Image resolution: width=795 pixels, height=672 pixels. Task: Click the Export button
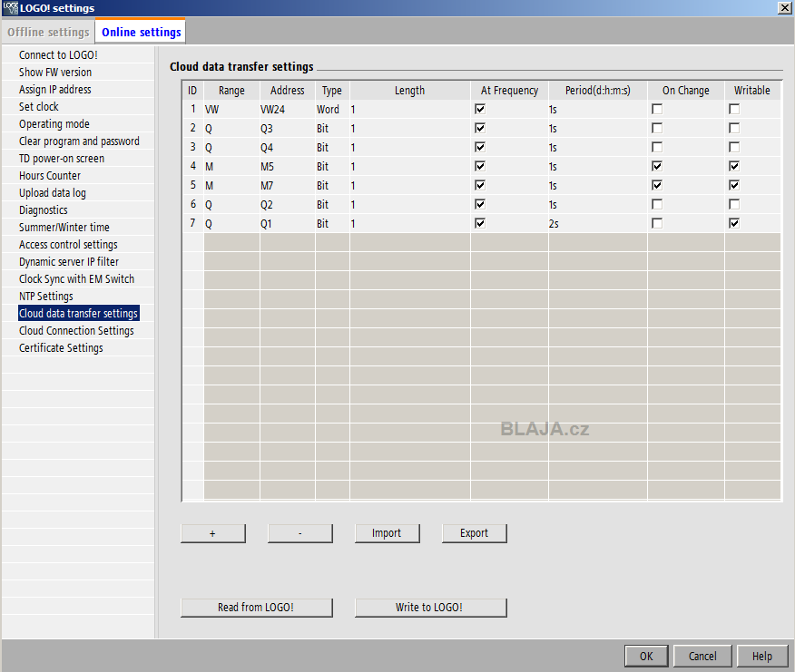[x=474, y=533]
